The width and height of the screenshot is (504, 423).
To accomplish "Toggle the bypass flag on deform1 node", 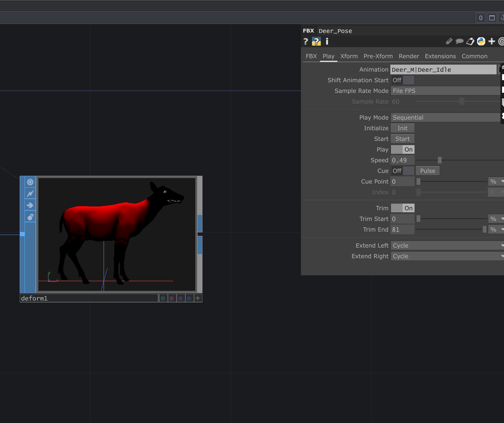I will click(x=30, y=193).
